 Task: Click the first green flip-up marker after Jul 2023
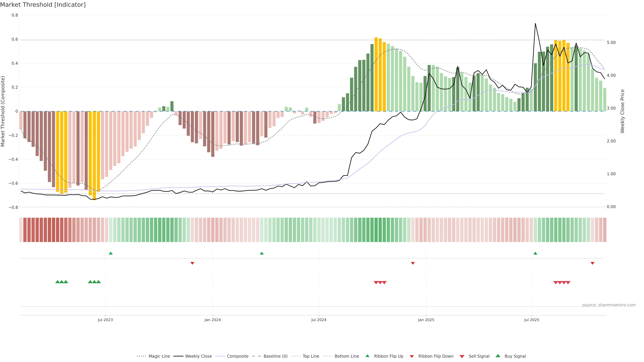tap(111, 253)
